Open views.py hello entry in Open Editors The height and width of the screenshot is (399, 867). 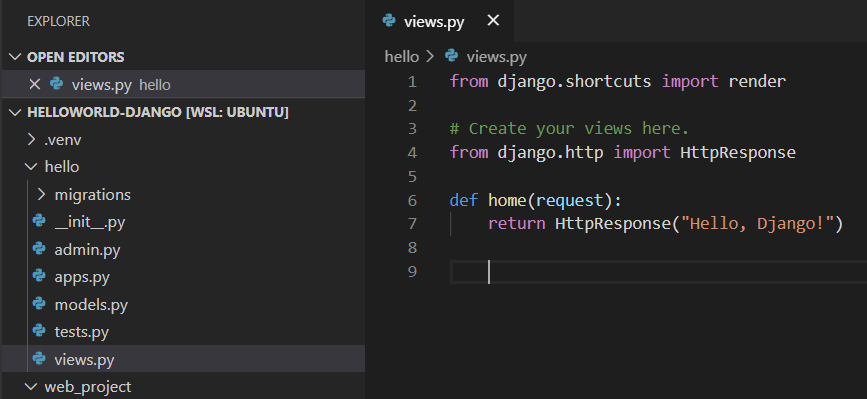(184, 85)
